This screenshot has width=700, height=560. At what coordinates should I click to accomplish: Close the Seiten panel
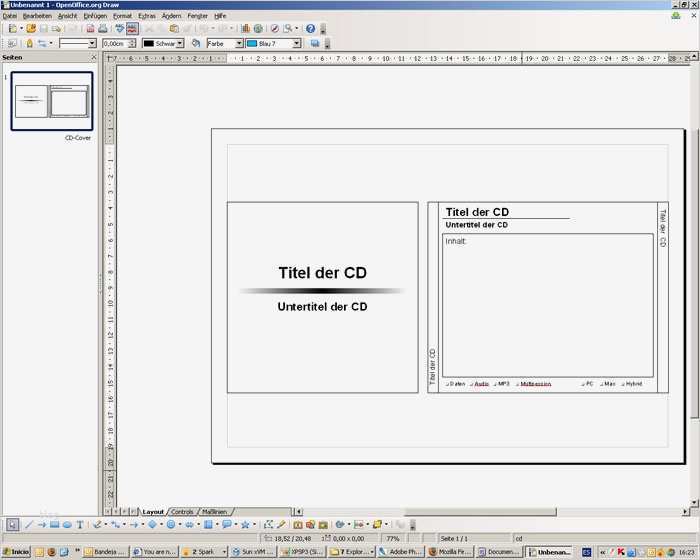click(94, 57)
